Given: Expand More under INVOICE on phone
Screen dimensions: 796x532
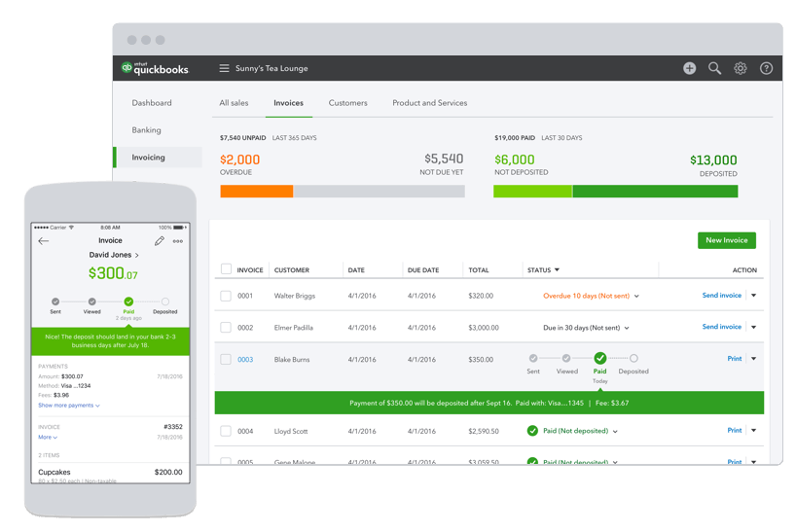Looking at the screenshot, I should click(48, 437).
